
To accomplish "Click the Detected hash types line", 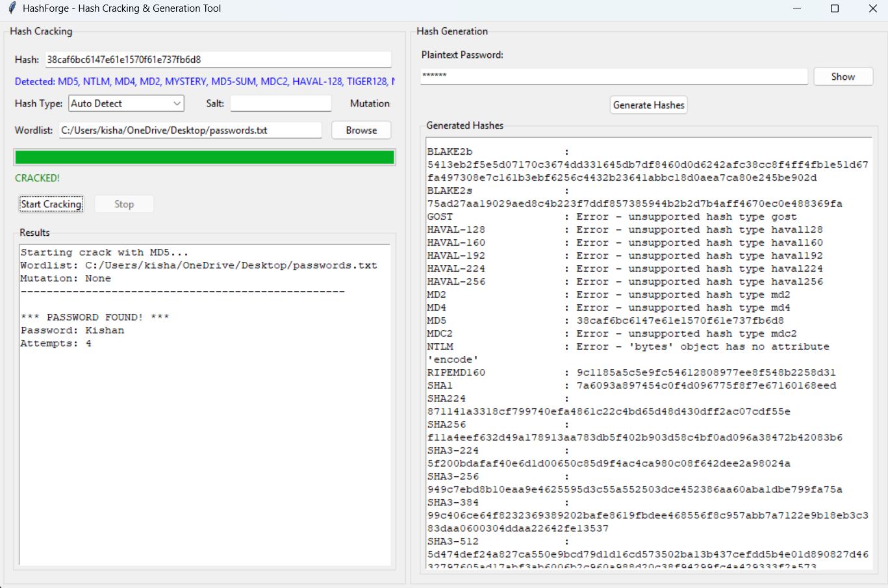I will pos(205,81).
